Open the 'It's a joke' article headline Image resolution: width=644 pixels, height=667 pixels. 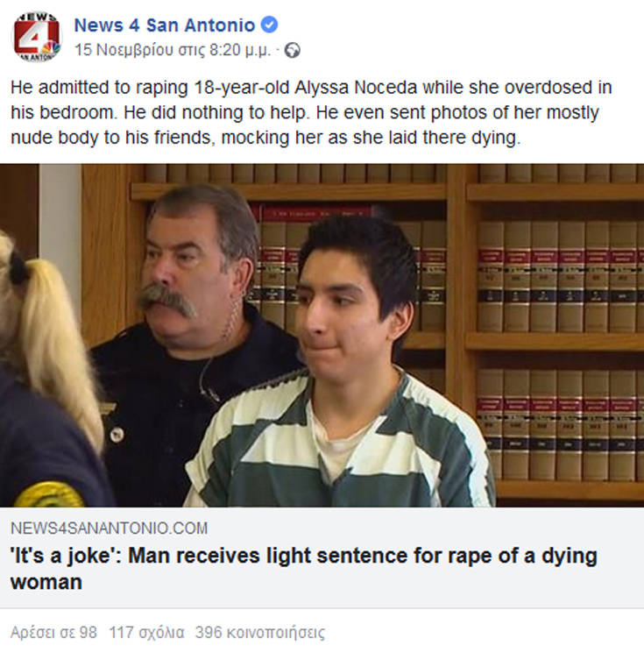[x=304, y=569]
